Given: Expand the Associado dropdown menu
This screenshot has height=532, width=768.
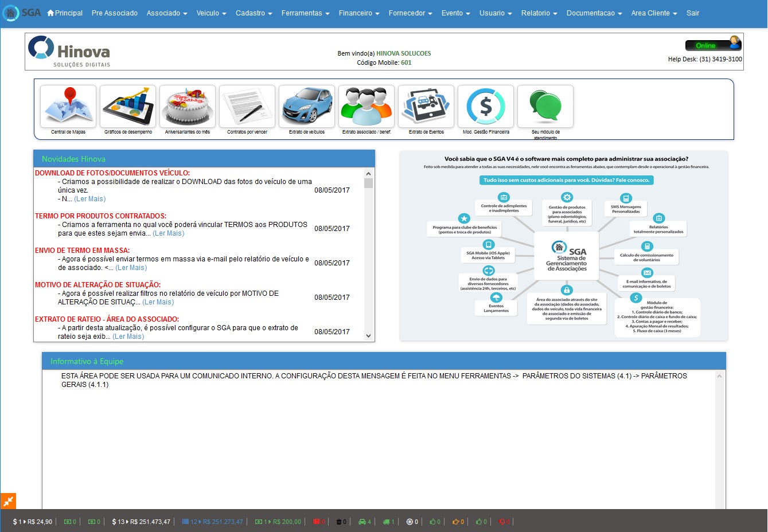Looking at the screenshot, I should pos(167,13).
